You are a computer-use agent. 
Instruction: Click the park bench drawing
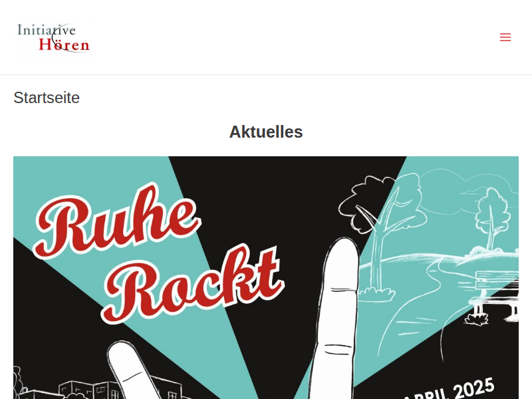pos(495,295)
